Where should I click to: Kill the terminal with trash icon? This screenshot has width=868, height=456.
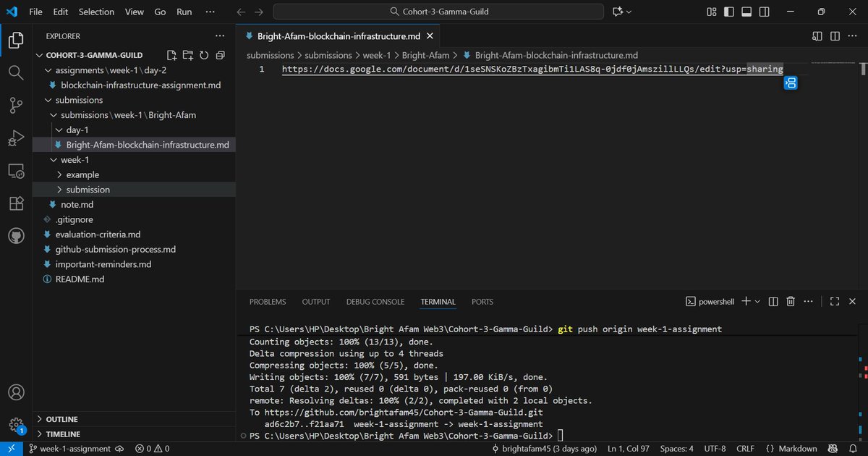[791, 301]
